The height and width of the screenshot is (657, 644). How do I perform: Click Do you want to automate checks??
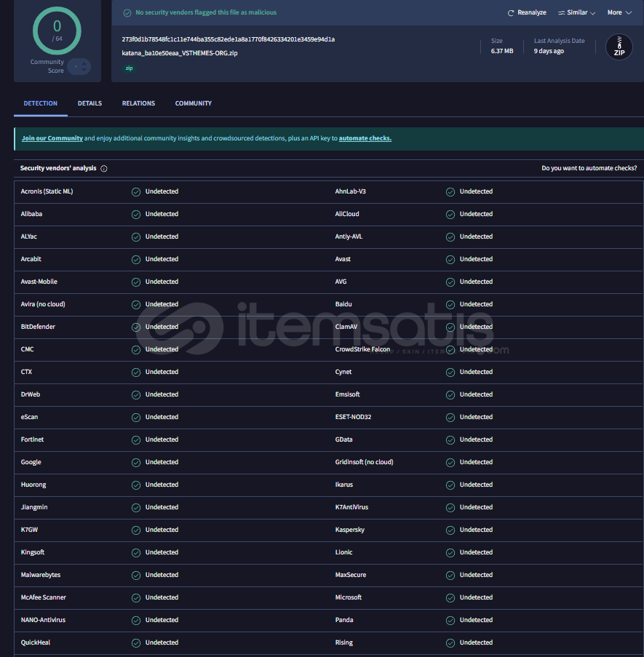[589, 168]
